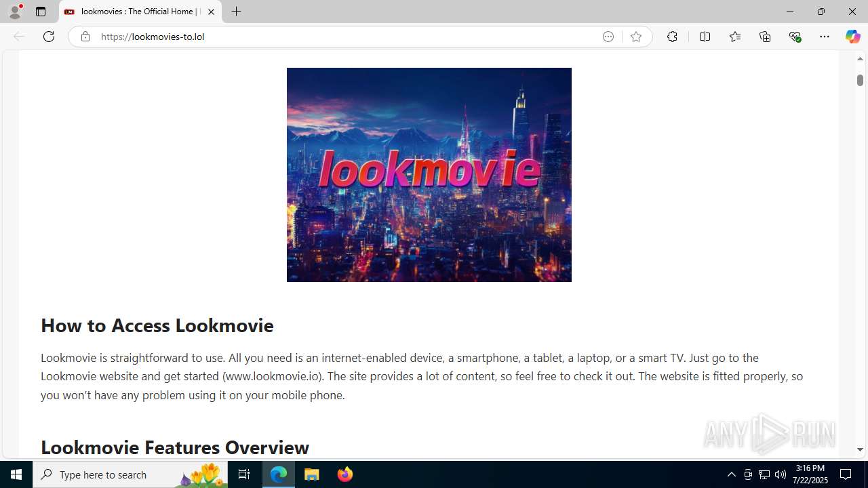The width and height of the screenshot is (868, 488).
Task: Open the Windows Start menu
Action: [16, 474]
